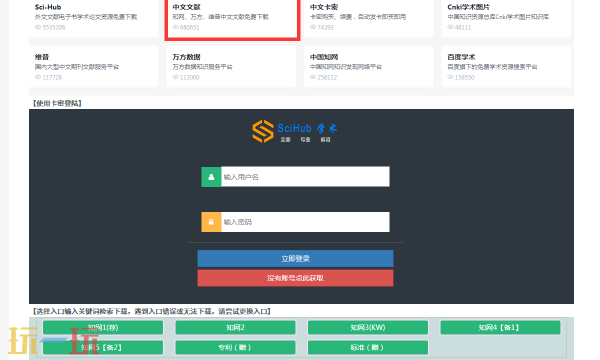Screen dimensions: 600x360
Task: Click the 卡密购买 description under 中文卡密
Action: (358, 17)
